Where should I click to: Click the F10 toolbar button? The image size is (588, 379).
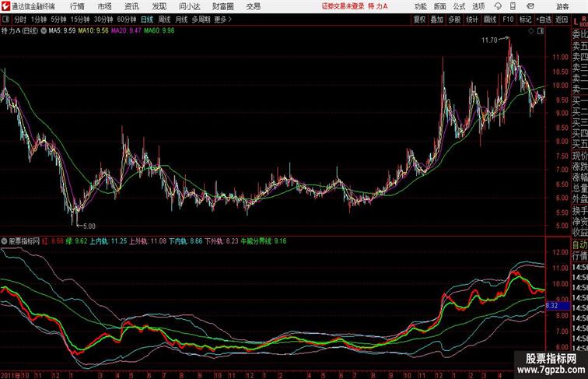pyautogui.click(x=508, y=19)
